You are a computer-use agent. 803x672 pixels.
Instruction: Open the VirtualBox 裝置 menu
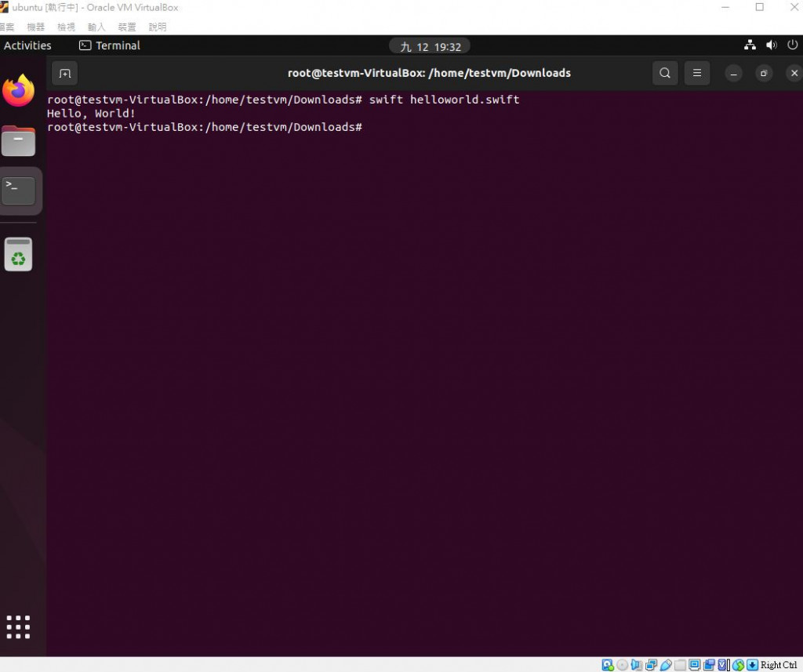click(127, 27)
